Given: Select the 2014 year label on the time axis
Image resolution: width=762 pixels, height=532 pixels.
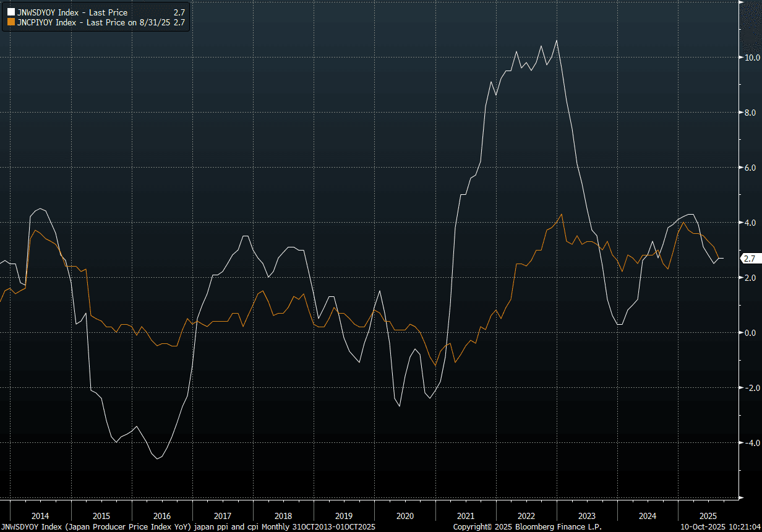Looking at the screenshot, I should (40, 516).
